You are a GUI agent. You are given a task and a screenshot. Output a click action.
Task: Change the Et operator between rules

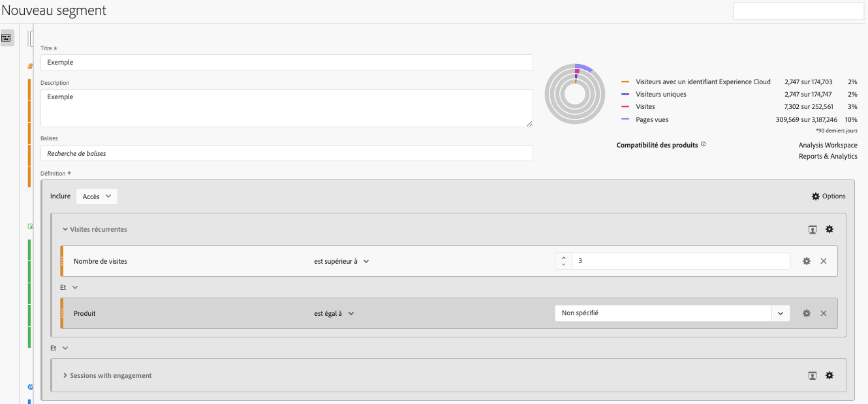(x=69, y=287)
